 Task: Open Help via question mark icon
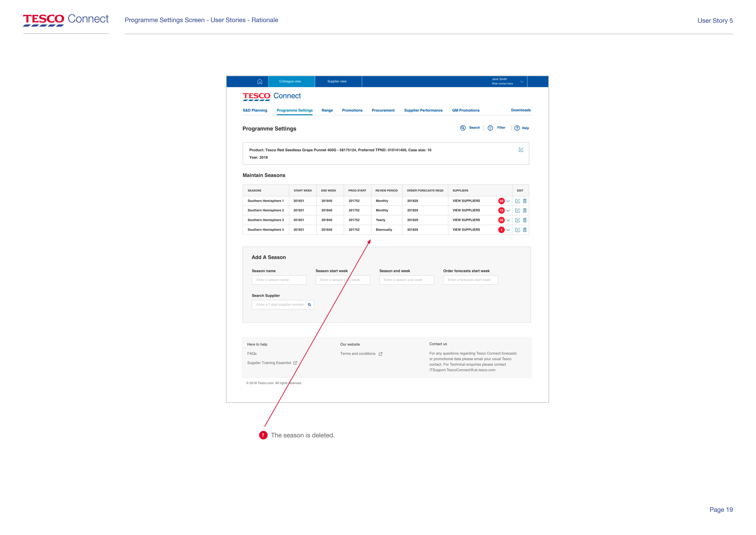(517, 128)
